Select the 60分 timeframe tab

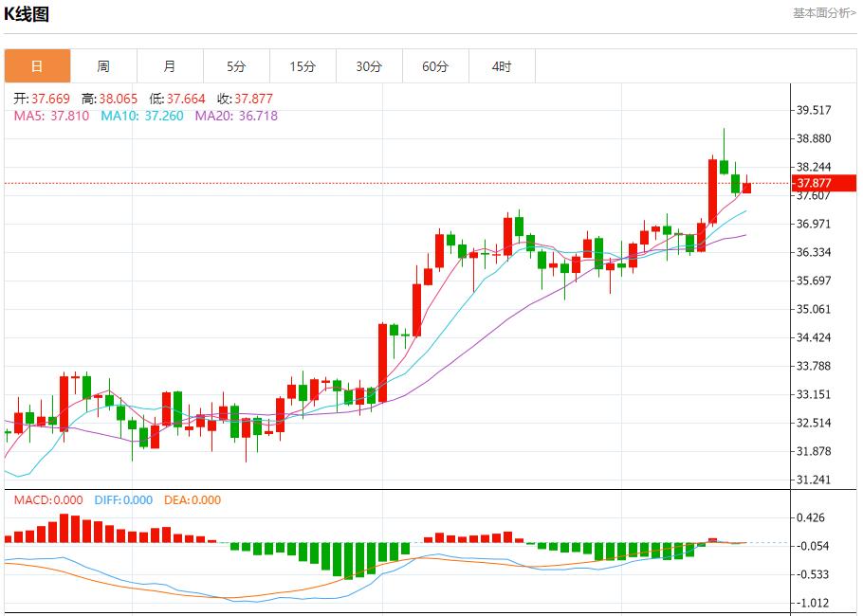pos(435,66)
